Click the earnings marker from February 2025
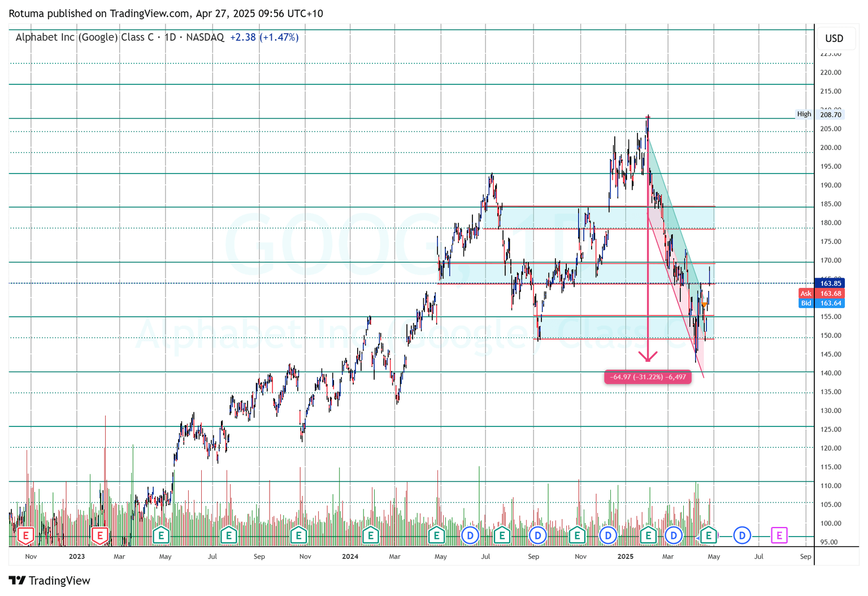Image resolution: width=868 pixels, height=596 pixels. (648, 535)
